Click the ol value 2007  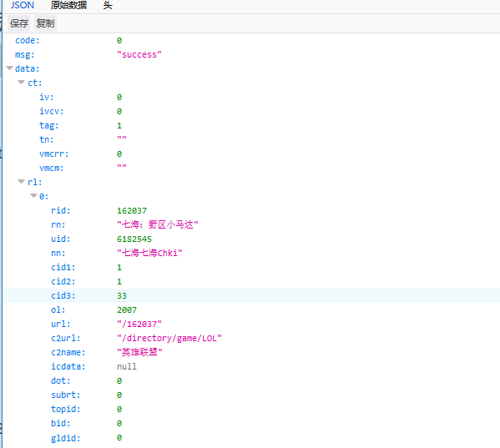[127, 310]
